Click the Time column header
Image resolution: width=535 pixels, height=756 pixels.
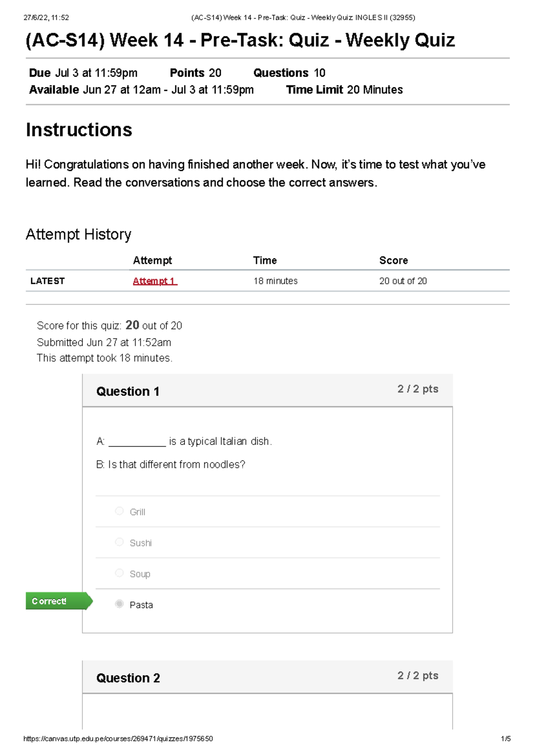(x=265, y=261)
